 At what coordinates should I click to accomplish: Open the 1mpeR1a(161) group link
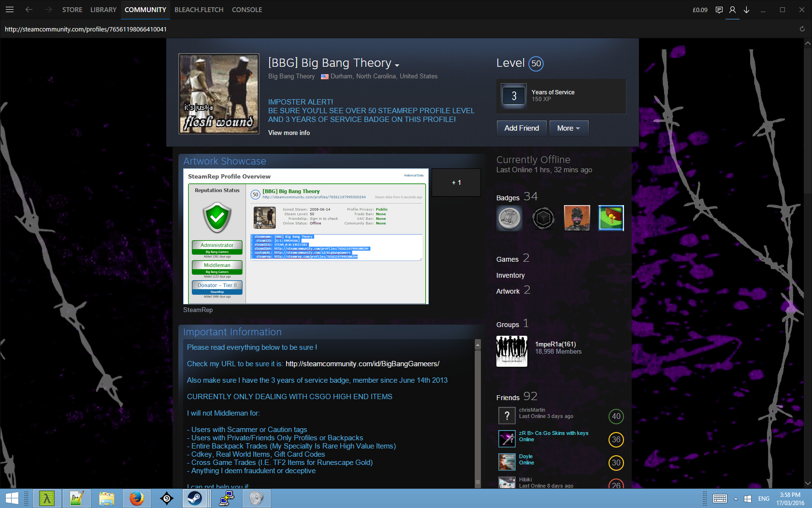555,344
